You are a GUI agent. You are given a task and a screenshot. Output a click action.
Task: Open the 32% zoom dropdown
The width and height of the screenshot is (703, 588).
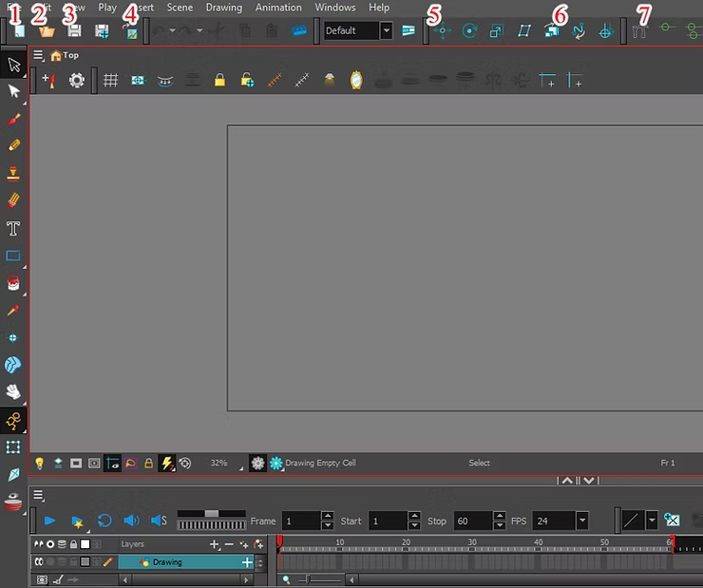click(227, 463)
